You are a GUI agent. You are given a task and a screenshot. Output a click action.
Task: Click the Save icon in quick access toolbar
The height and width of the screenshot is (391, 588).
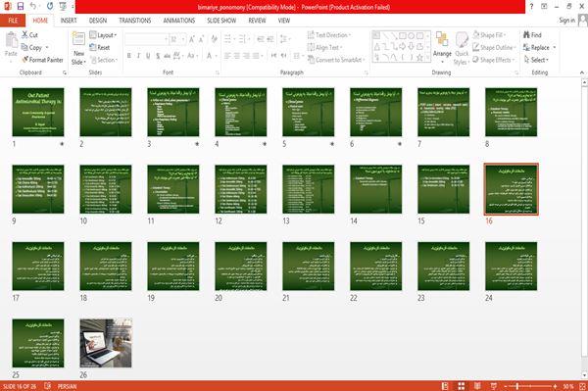click(21, 7)
